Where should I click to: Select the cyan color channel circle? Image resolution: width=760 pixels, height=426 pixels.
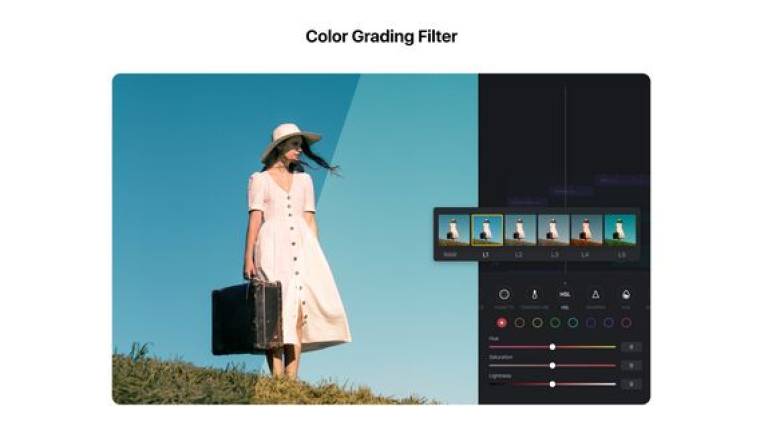(x=573, y=323)
